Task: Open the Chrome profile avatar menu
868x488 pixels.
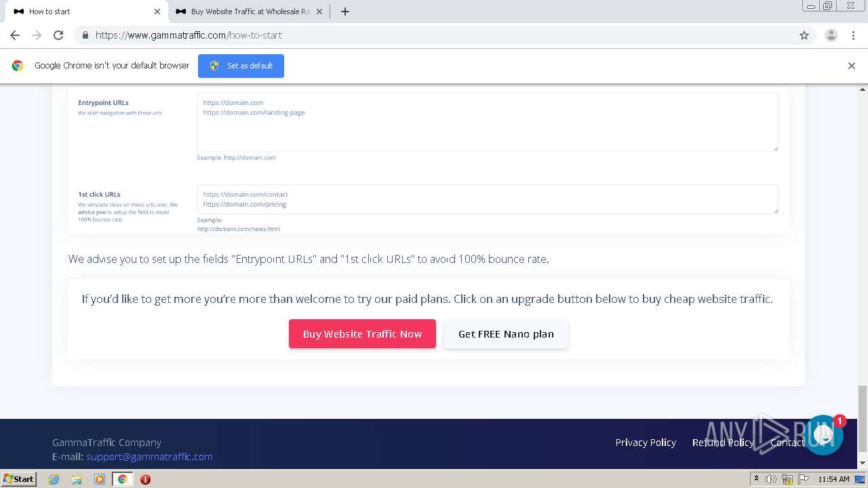Action: pos(831,35)
